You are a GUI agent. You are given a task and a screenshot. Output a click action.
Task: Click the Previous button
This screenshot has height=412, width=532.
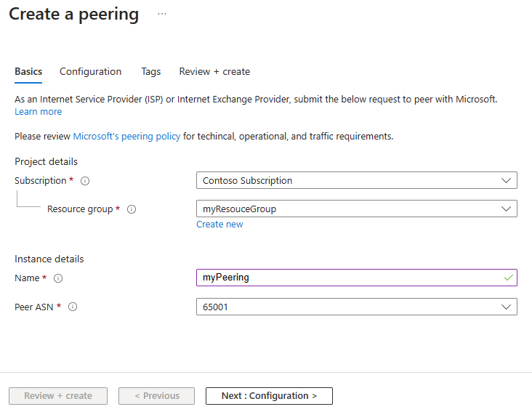[156, 396]
